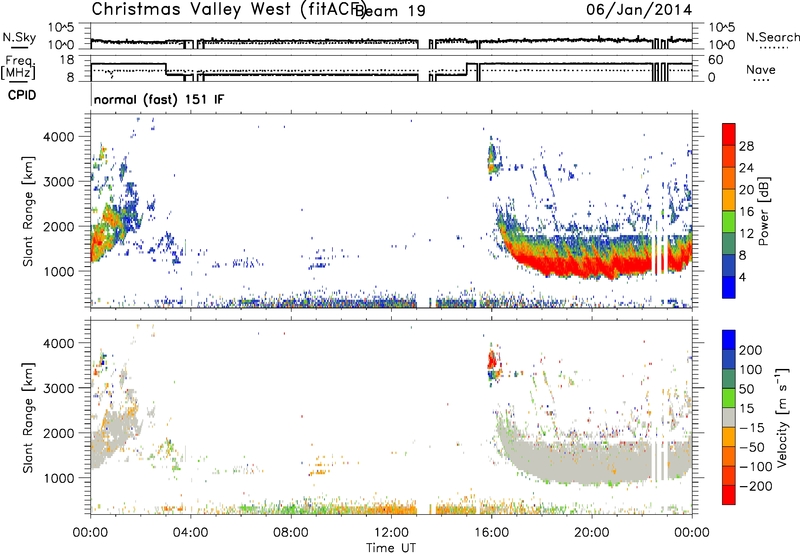Click the red bottom segment of the velocity colorbar
This screenshot has width=800, height=554.
pos(729,495)
